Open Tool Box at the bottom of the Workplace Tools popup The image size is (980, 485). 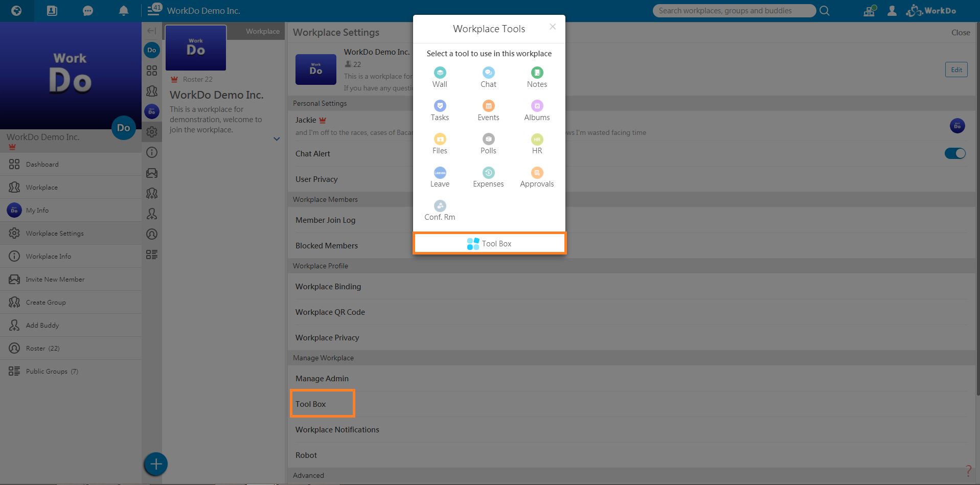point(489,243)
